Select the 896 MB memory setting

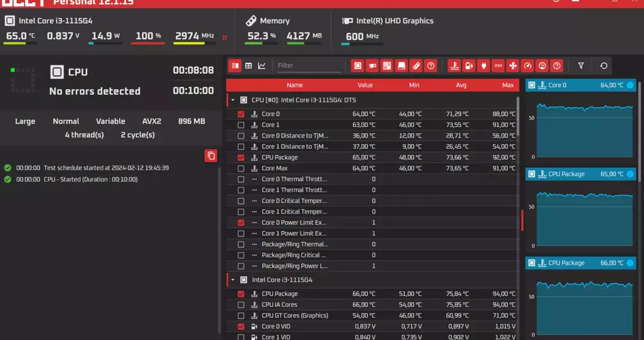point(191,121)
